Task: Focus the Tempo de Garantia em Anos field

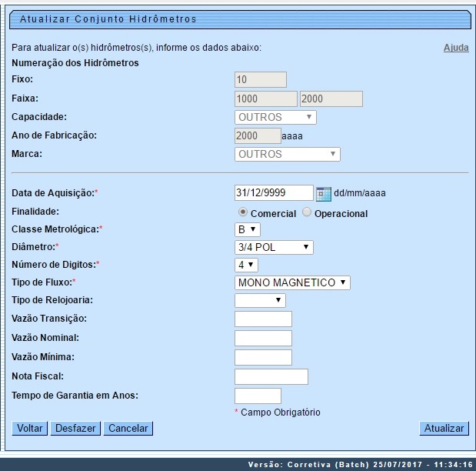Action: click(x=258, y=396)
